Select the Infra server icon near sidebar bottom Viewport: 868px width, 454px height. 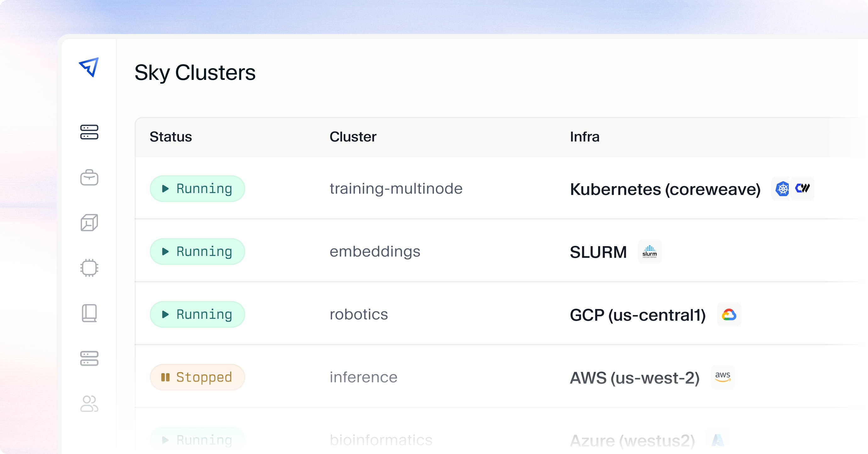(89, 359)
